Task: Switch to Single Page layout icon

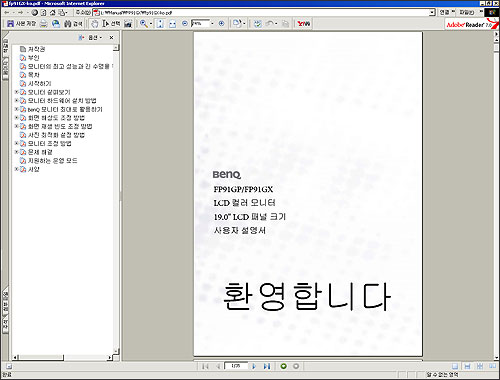Action: tap(455, 366)
